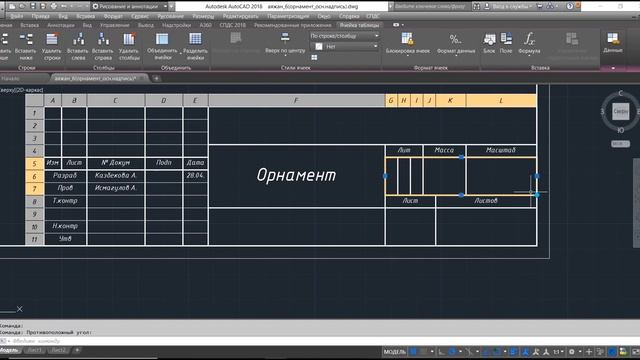Switch to the СПДС 2018 ribbon tab
640x360 pixels.
[x=233, y=25]
